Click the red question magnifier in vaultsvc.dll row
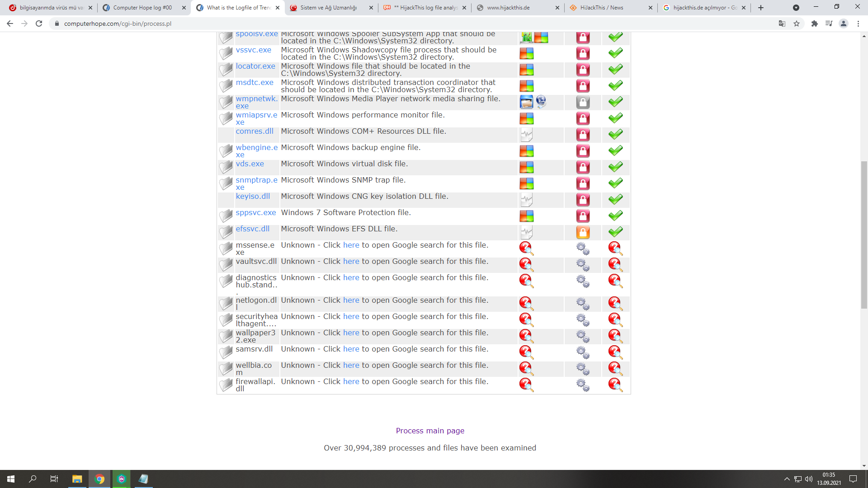 coord(526,265)
